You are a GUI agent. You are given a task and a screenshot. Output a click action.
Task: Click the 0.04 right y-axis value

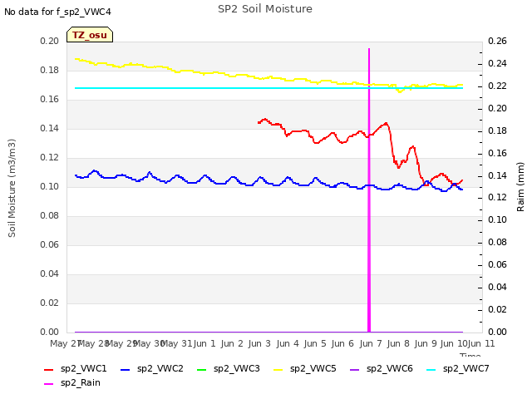point(497,287)
